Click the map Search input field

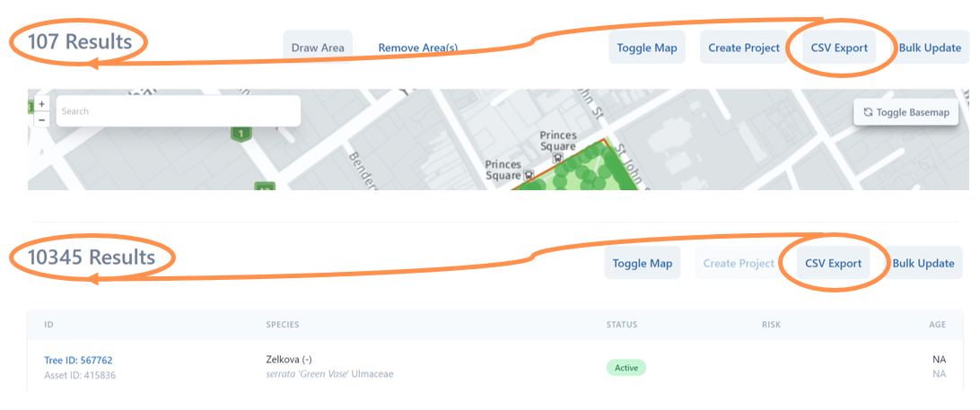(178, 111)
